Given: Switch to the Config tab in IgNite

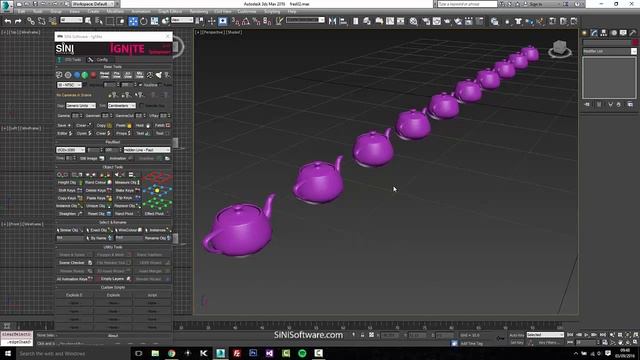Looking at the screenshot, I should (x=99, y=60).
